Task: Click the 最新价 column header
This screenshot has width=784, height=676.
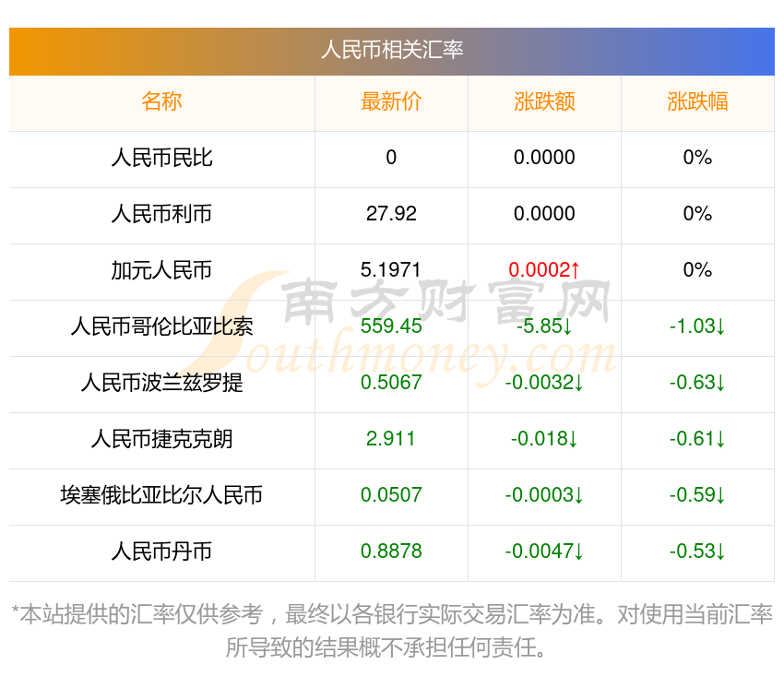Action: pyautogui.click(x=391, y=101)
